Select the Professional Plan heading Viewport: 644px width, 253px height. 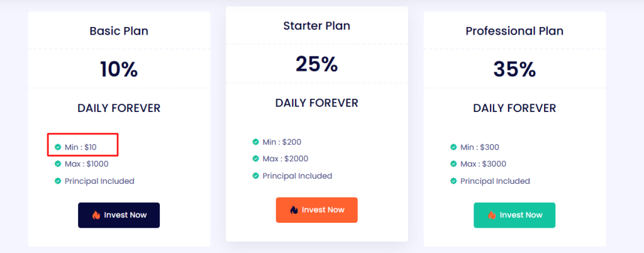[514, 31]
